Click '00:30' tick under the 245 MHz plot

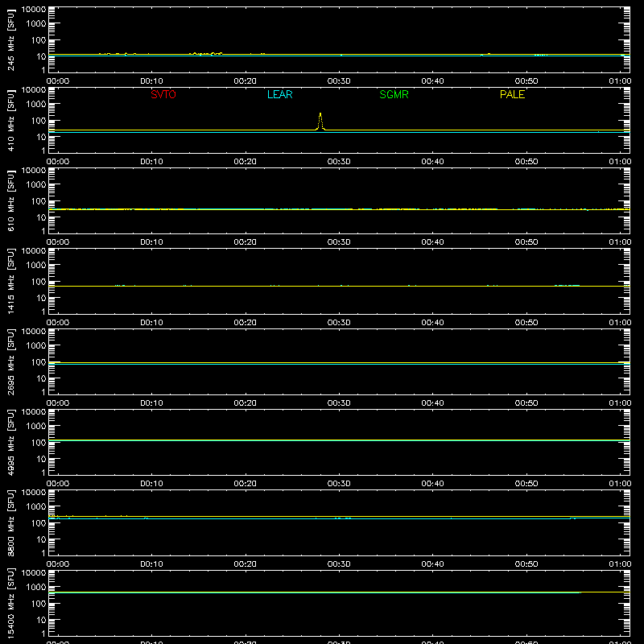coord(339,81)
